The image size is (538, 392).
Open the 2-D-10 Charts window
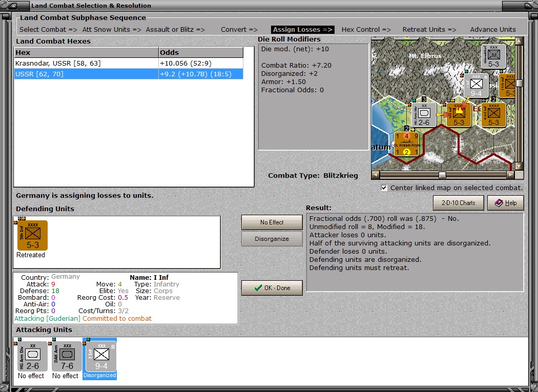(x=458, y=203)
